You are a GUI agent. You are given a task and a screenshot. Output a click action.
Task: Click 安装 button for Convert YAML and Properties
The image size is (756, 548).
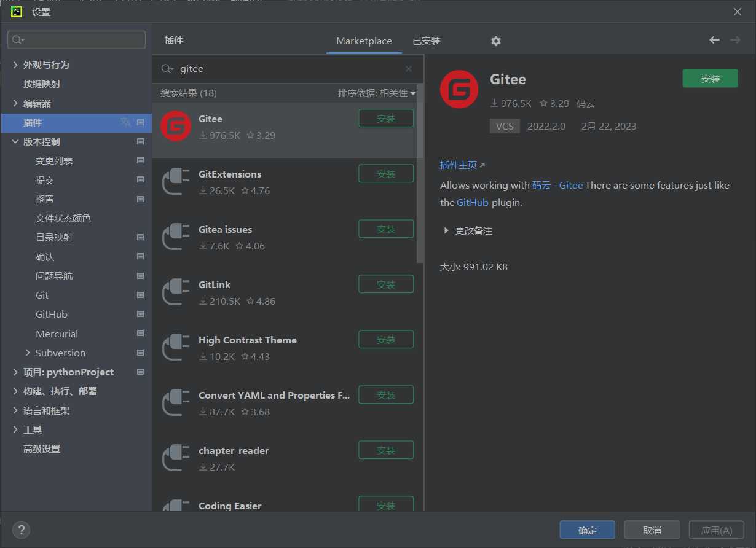[386, 395]
